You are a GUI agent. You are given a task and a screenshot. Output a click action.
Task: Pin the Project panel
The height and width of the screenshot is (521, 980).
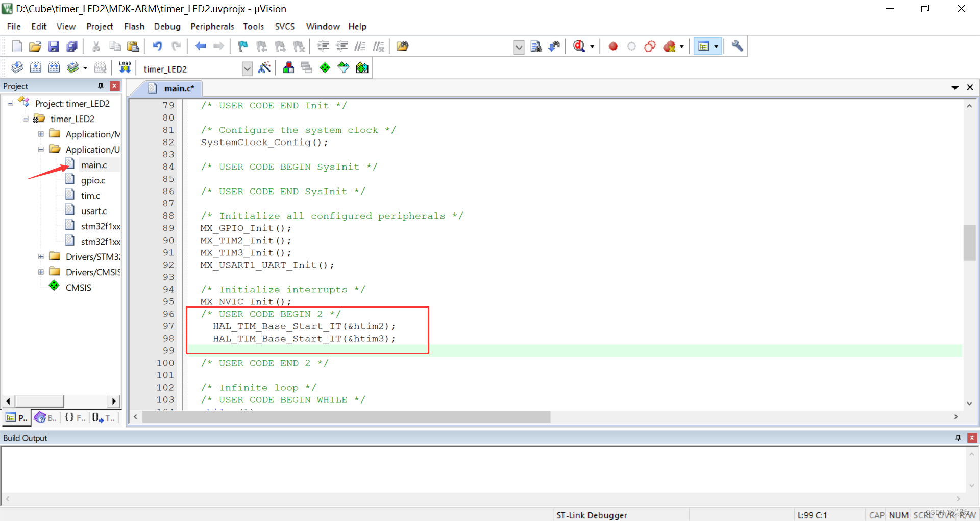(101, 86)
